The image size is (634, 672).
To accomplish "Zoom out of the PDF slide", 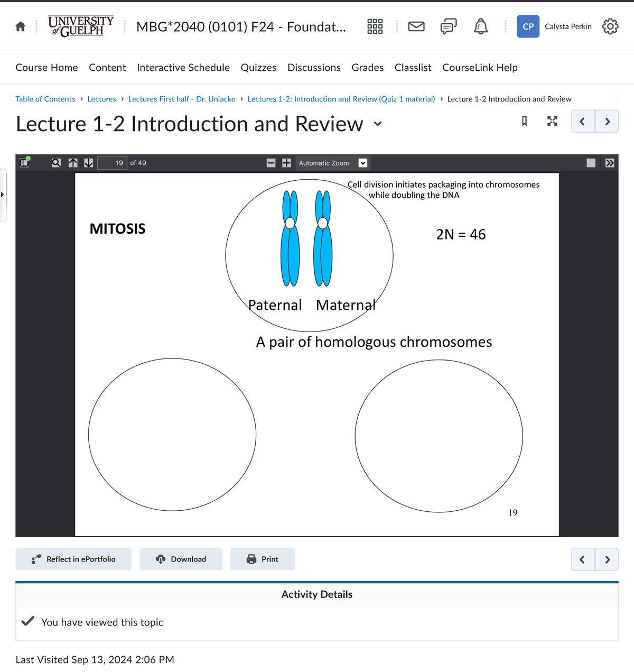I will click(x=271, y=163).
